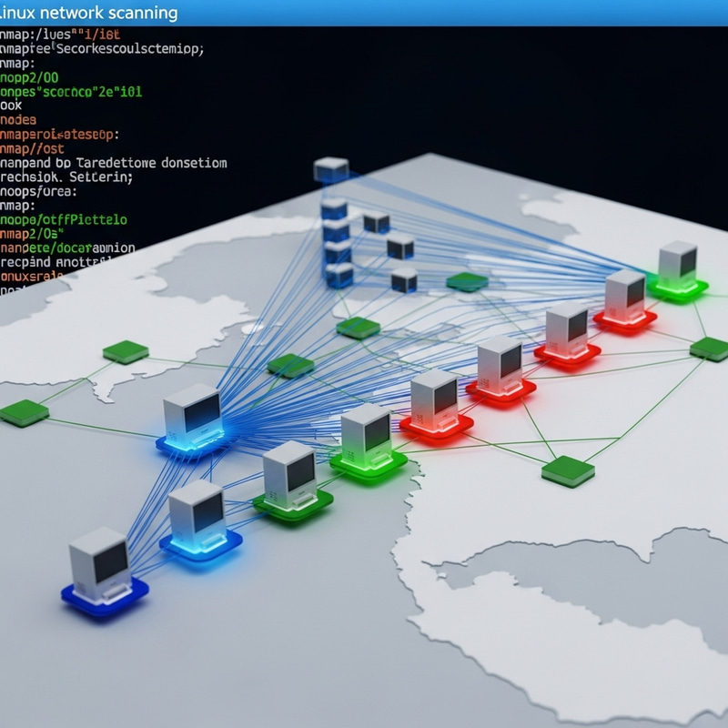The image size is (728, 728).
Task: Click the stacked blue server tower
Action: pyautogui.click(x=337, y=241)
